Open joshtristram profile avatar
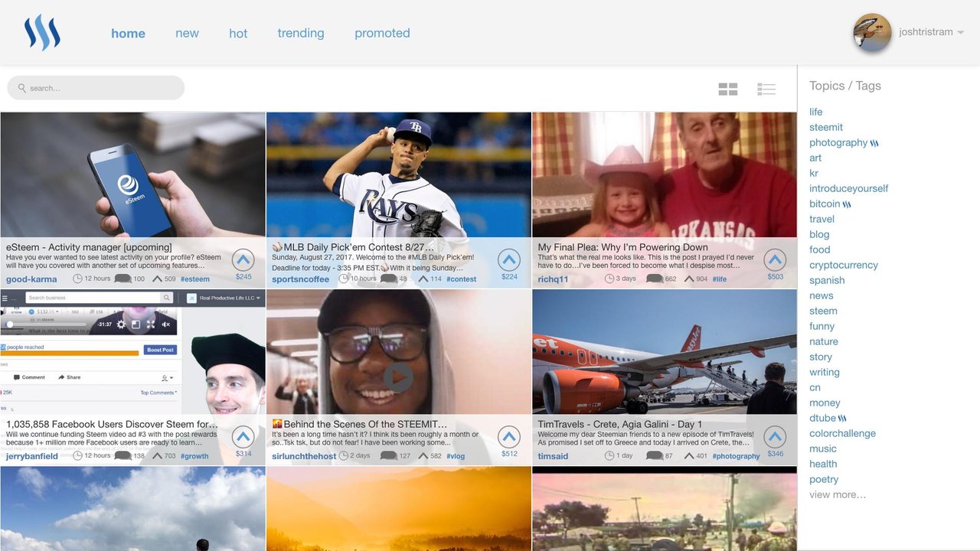This screenshot has height=551, width=980. pyautogui.click(x=872, y=33)
